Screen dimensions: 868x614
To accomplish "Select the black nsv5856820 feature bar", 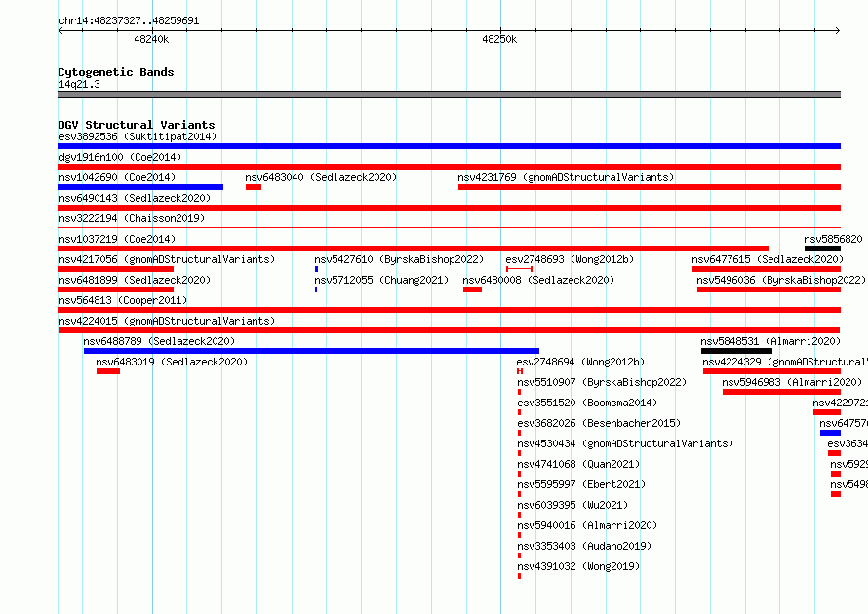I will pyautogui.click(x=822, y=249).
